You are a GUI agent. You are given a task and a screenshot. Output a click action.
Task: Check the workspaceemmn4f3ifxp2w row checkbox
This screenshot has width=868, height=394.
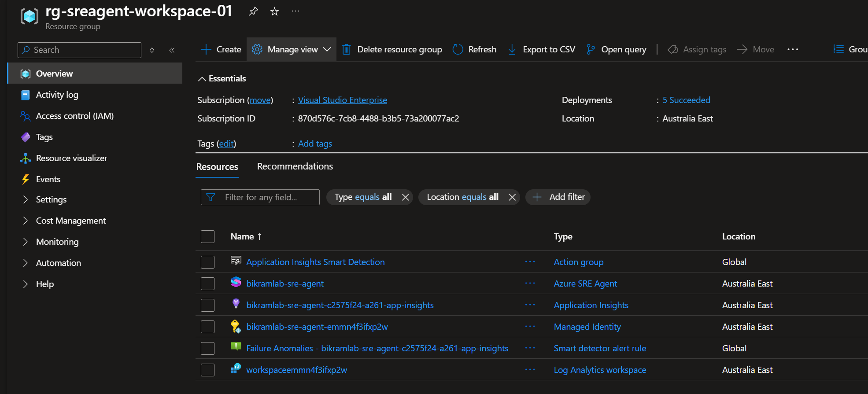(207, 370)
